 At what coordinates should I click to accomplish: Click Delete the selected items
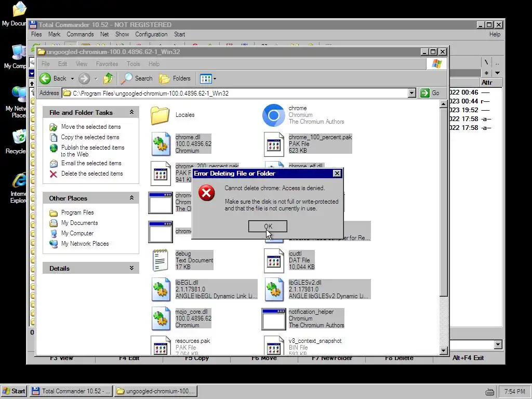click(x=92, y=174)
